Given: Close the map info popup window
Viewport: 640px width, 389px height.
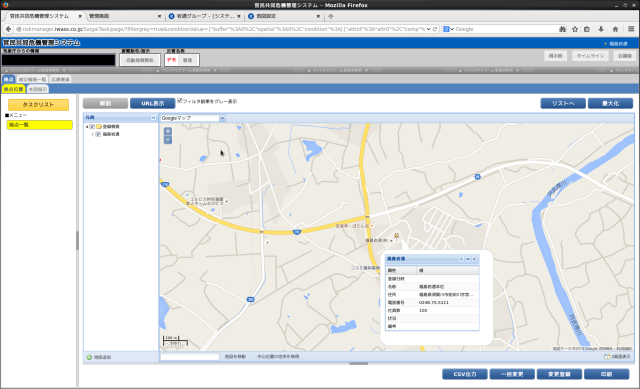Looking at the screenshot, I should click(x=474, y=259).
